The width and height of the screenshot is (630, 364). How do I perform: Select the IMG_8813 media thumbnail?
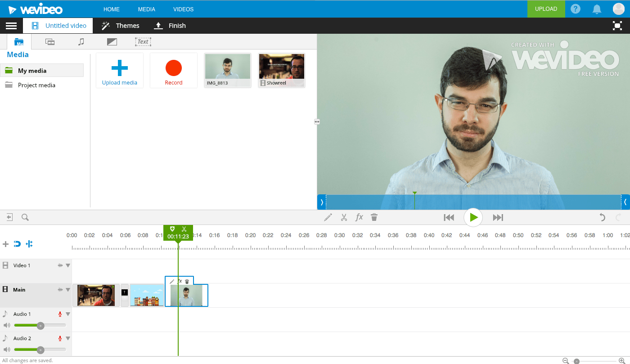tap(228, 70)
